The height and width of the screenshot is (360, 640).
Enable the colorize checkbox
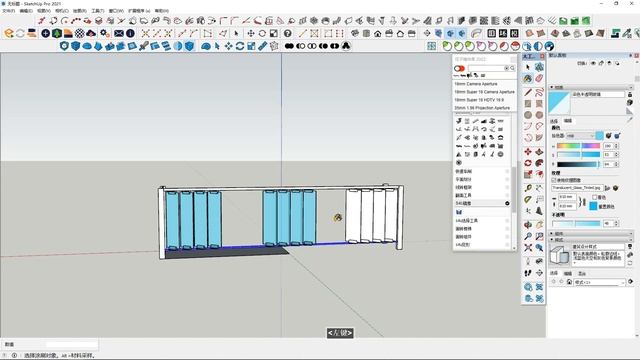595,197
